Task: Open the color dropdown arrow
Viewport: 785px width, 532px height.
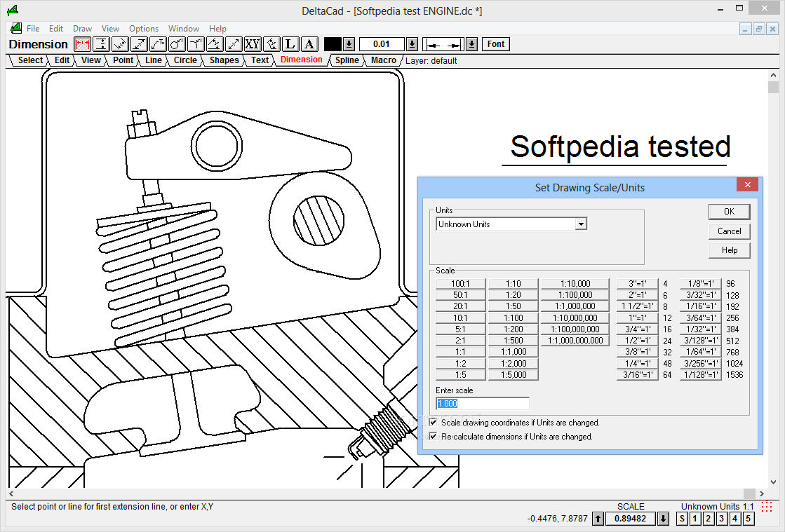Action: 349,44
